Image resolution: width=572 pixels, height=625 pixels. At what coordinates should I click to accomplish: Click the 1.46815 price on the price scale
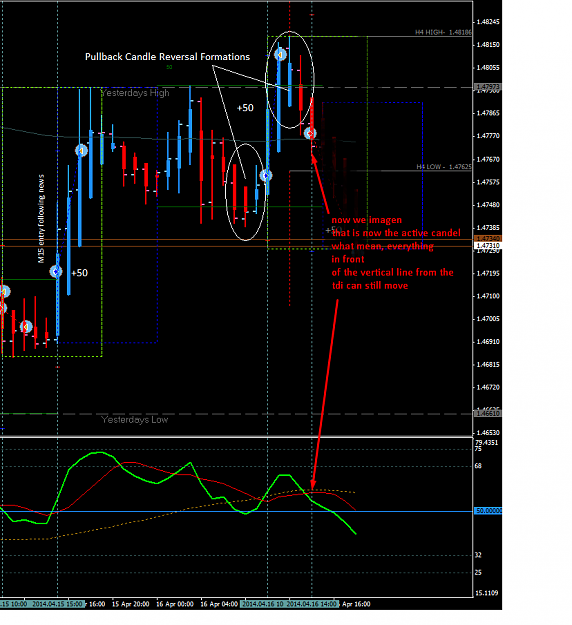488,365
